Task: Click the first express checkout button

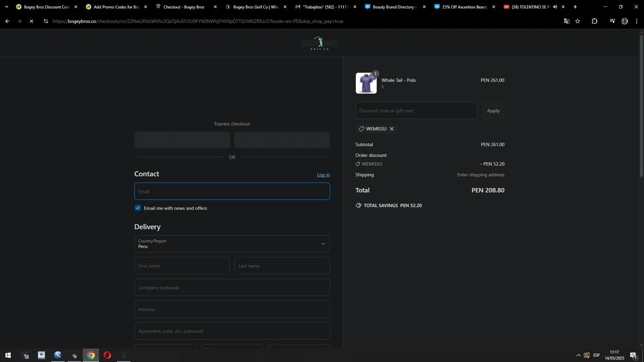Action: point(182,140)
